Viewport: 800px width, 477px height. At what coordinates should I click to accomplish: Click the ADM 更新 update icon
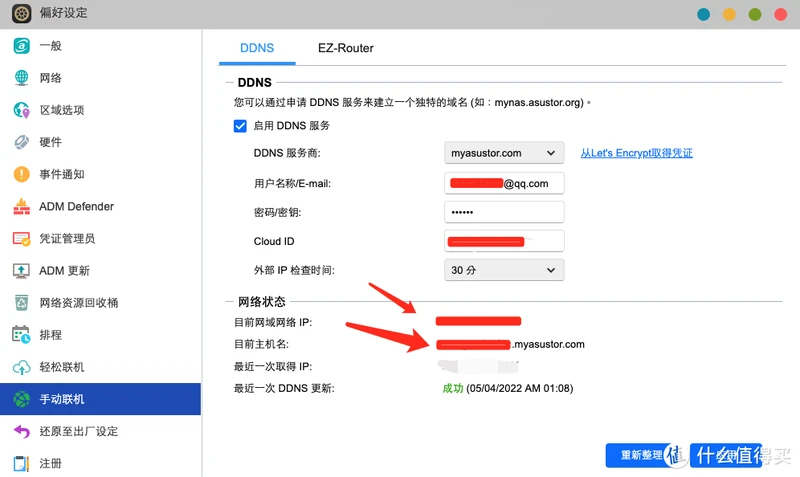click(x=21, y=271)
